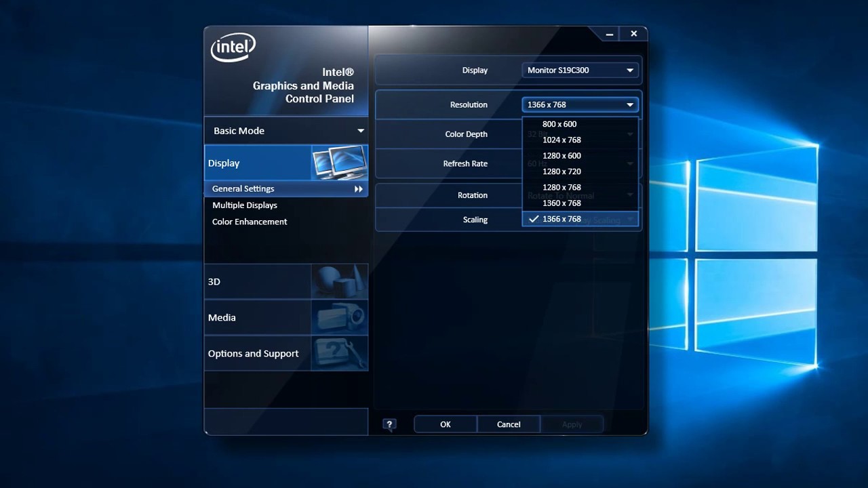
Task: Open the Display monitor dropdown
Action: [x=580, y=70]
